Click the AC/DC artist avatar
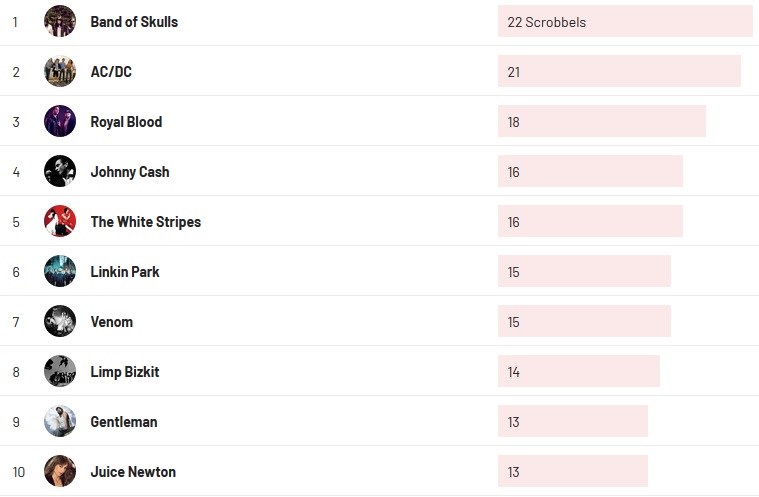759x497 pixels. click(x=60, y=71)
